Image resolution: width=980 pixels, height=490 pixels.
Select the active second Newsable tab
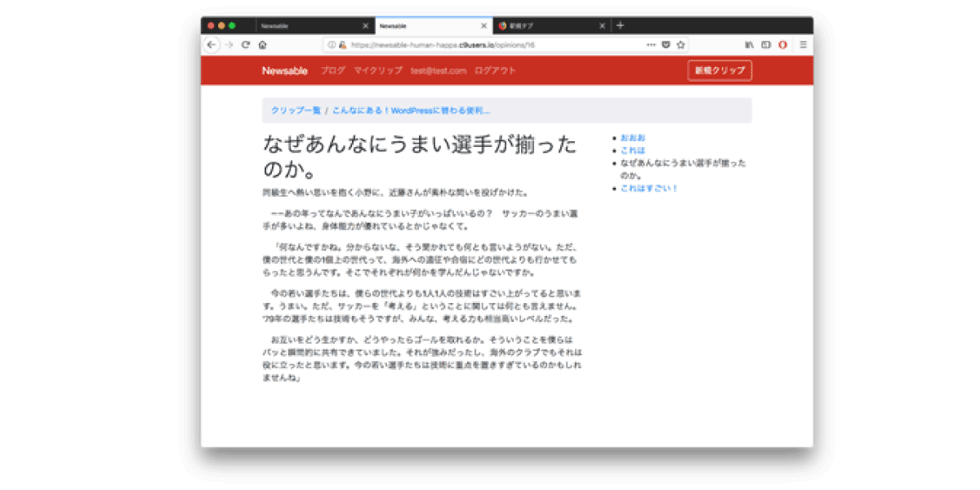pyautogui.click(x=434, y=26)
